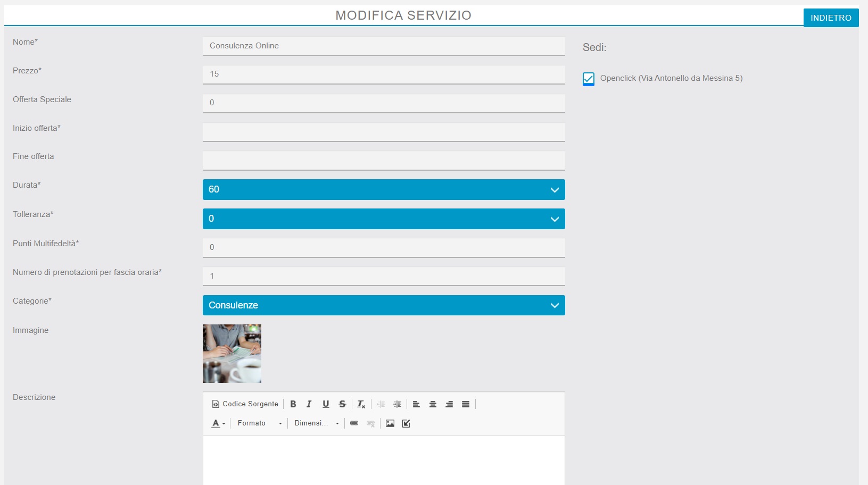Click the Prezzo input field
The width and height of the screenshot is (868, 485).
pyautogui.click(x=383, y=74)
